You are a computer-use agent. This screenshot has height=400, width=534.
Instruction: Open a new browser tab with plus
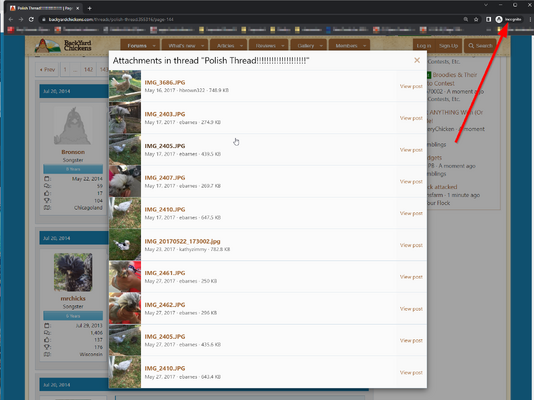[x=90, y=8]
